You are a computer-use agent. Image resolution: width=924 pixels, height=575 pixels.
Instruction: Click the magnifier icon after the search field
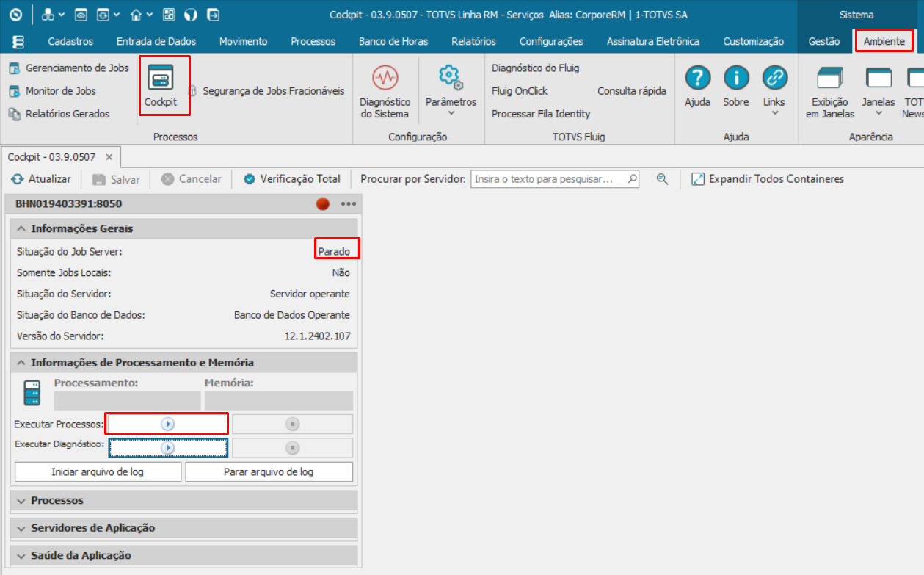click(x=662, y=179)
